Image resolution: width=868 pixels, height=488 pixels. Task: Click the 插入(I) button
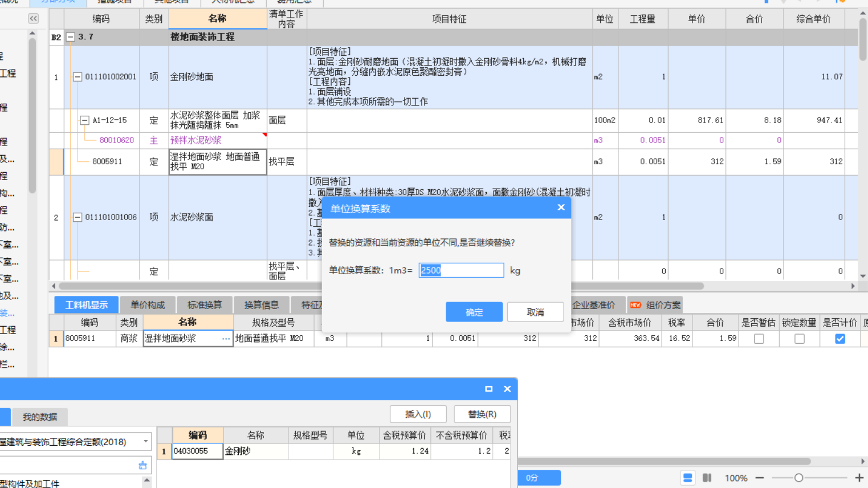point(418,414)
